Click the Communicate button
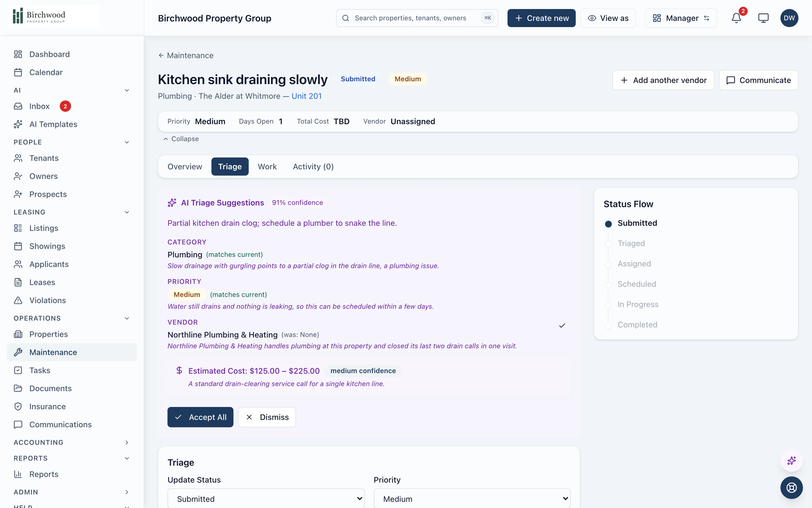812x508 pixels. click(x=759, y=80)
